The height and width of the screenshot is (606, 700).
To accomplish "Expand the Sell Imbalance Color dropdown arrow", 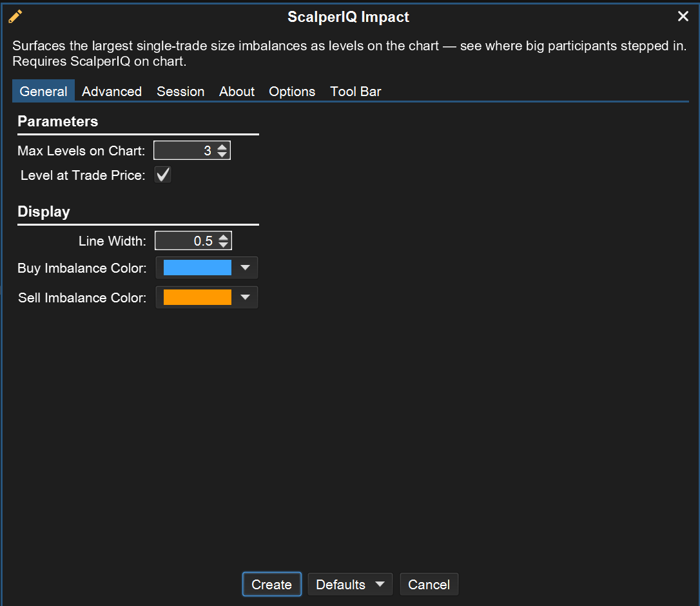I will tap(245, 297).
